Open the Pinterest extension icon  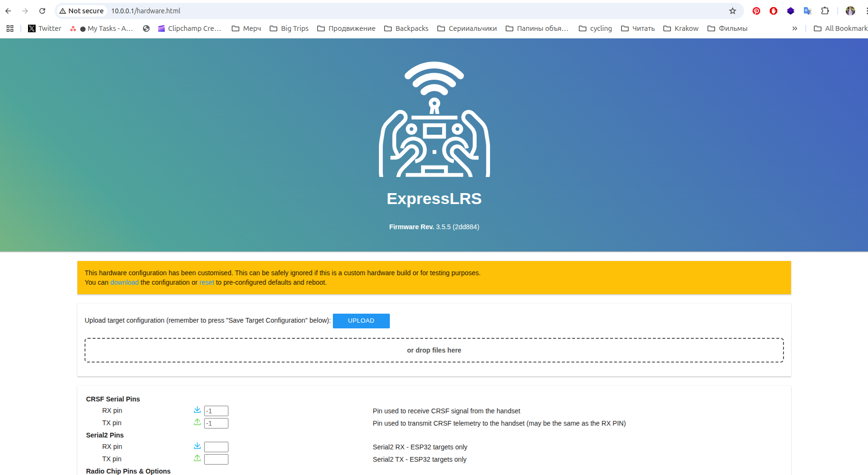756,11
